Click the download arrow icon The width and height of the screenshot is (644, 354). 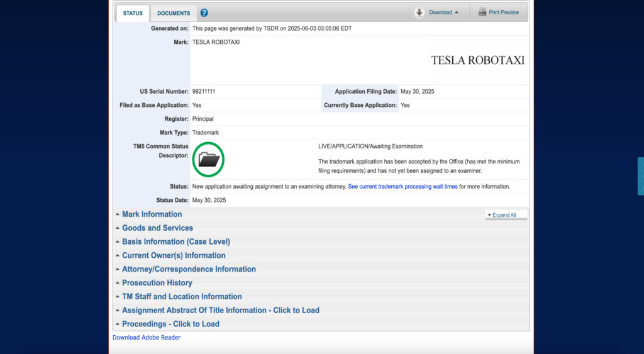coord(419,13)
